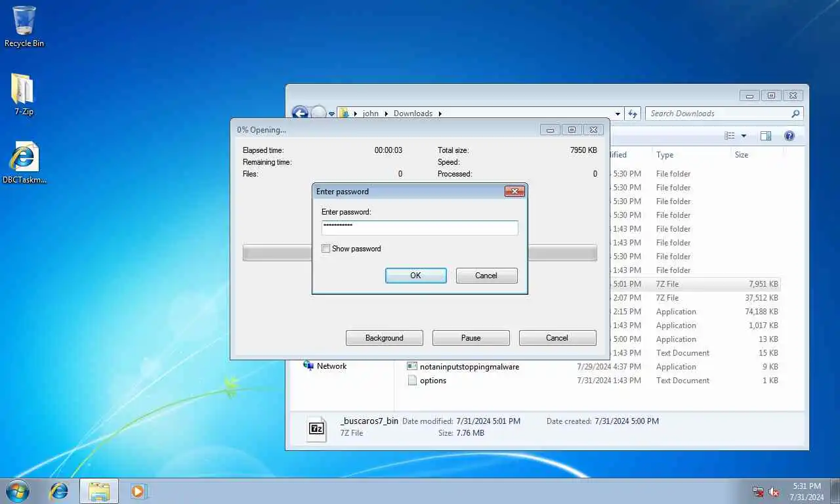Select the notaninputstoppingmalware file name
Image resolution: width=840 pixels, height=504 pixels.
point(470,367)
